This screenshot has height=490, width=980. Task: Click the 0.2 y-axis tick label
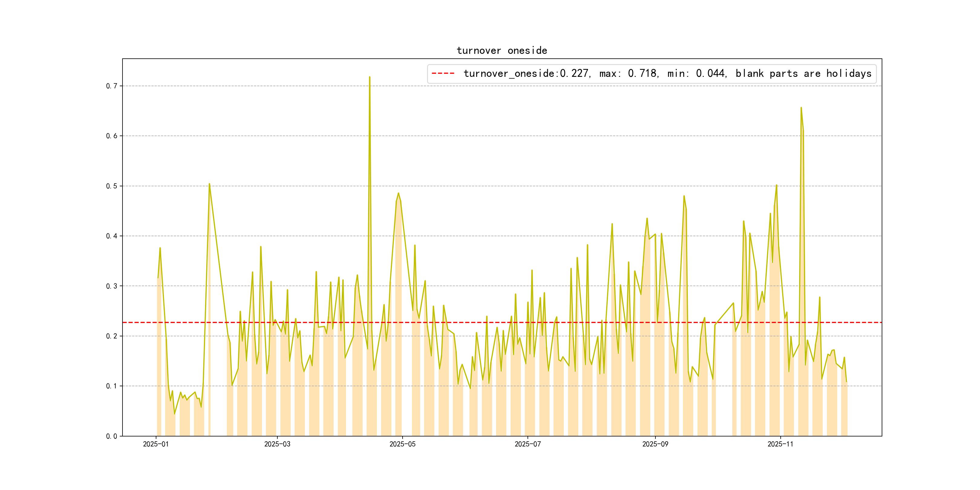tap(112, 336)
